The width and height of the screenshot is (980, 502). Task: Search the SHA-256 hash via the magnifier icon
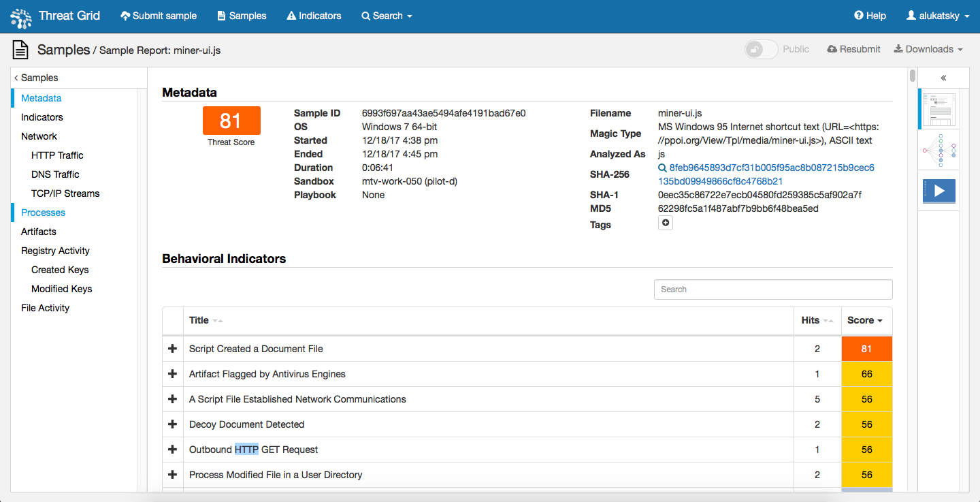(662, 167)
